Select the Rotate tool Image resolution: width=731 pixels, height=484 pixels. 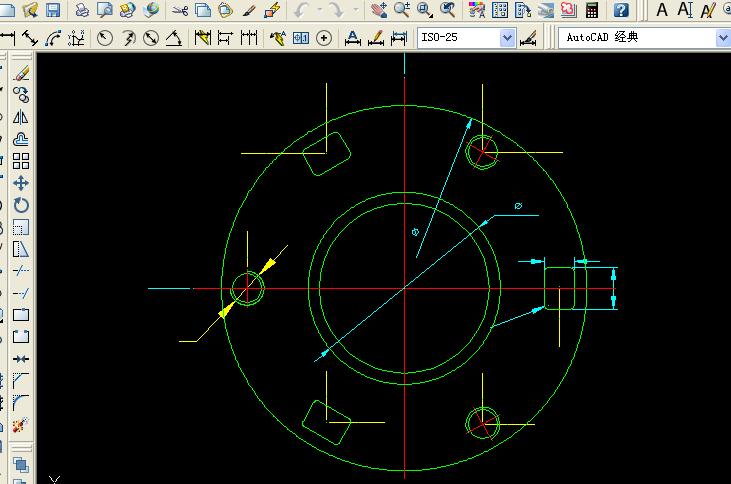tap(21, 205)
